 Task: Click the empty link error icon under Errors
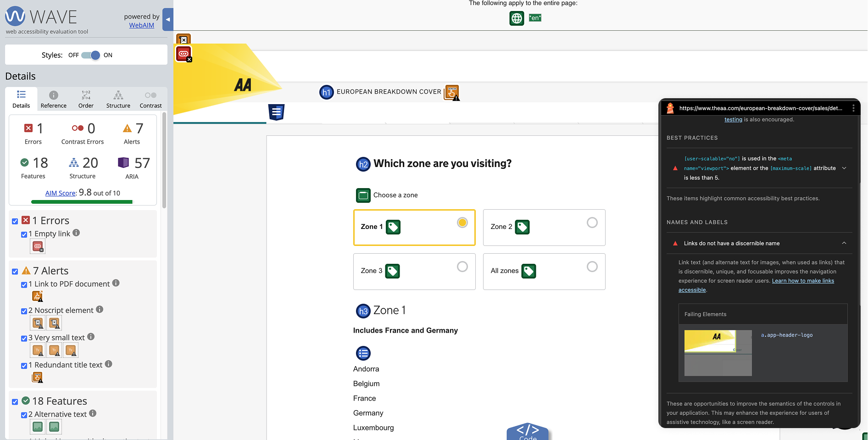(38, 246)
